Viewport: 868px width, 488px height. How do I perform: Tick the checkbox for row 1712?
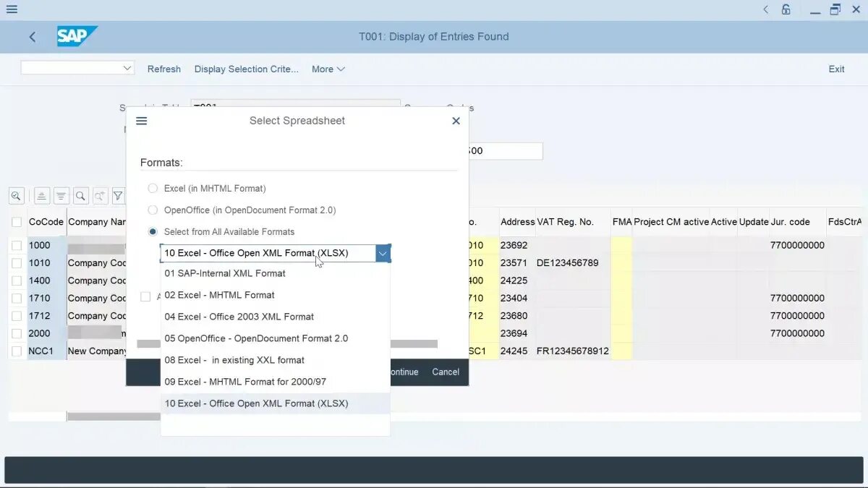tap(17, 316)
